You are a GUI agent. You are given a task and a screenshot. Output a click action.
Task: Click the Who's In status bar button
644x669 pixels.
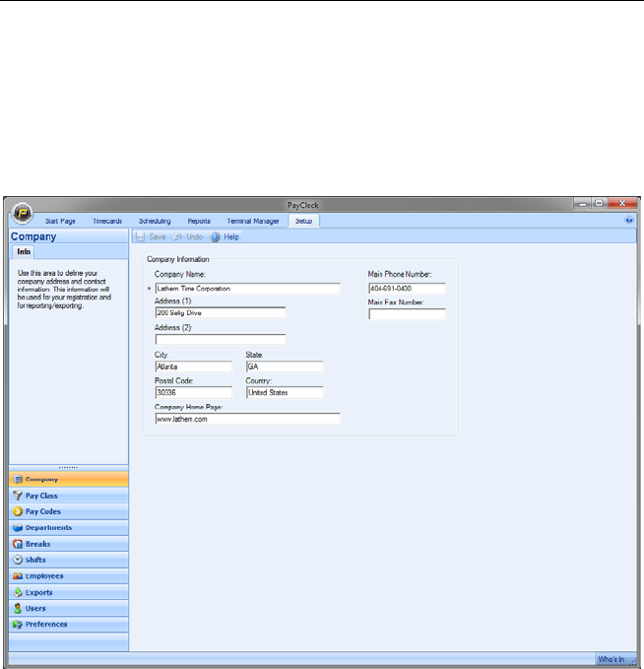coord(611,659)
